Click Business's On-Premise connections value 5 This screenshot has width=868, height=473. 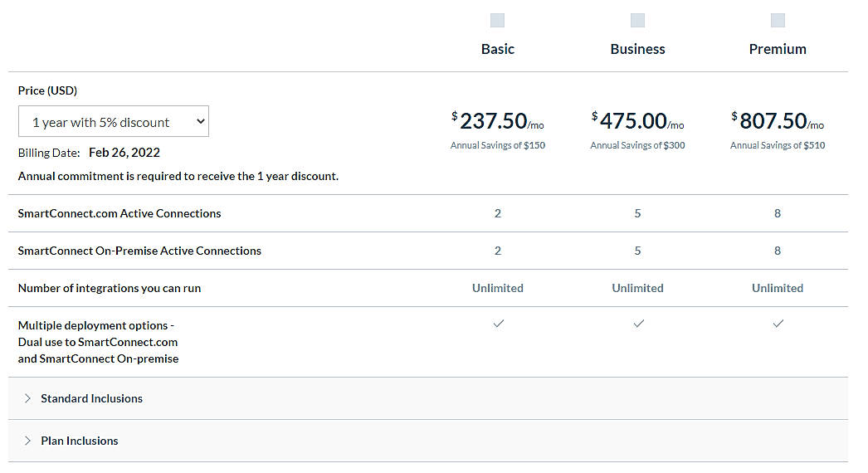tap(637, 251)
